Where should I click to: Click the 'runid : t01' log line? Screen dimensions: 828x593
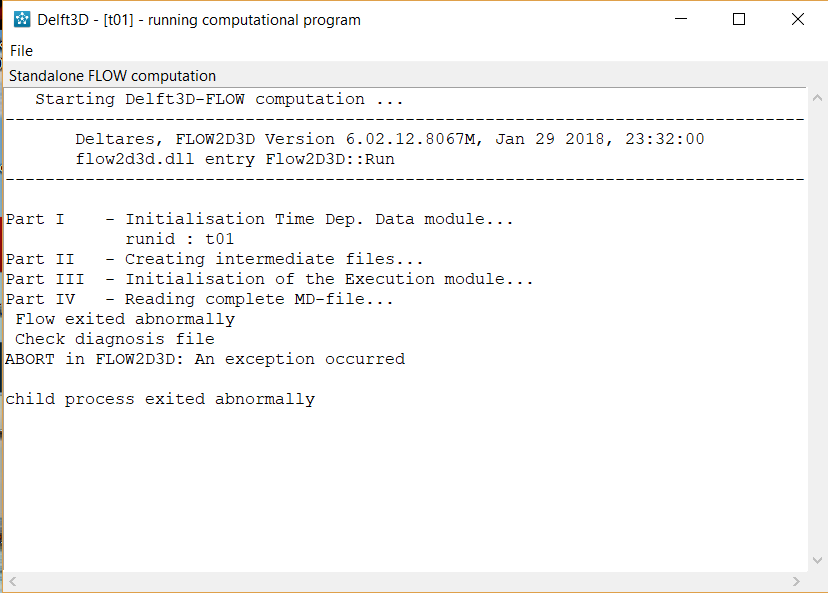pos(180,239)
